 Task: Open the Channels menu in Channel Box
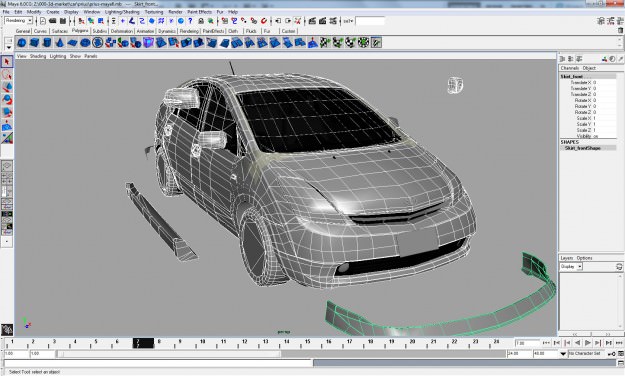click(x=569, y=68)
